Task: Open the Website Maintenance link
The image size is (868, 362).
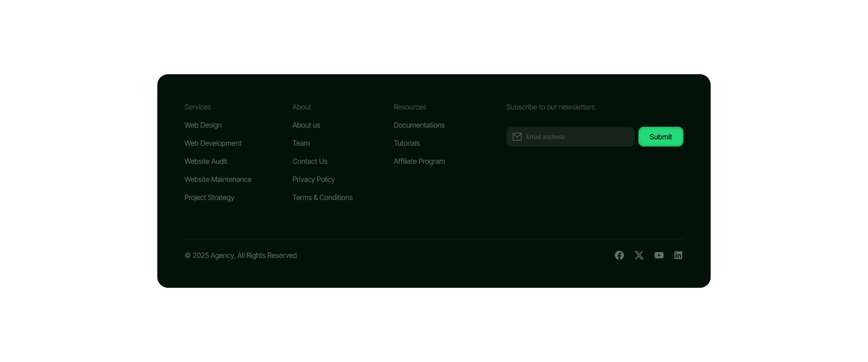Action: [x=218, y=180]
